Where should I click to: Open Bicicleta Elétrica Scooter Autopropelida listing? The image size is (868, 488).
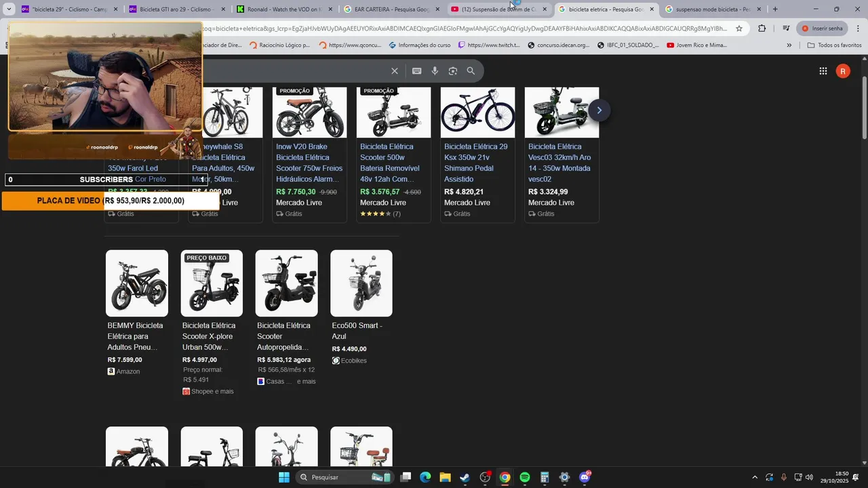283,336
